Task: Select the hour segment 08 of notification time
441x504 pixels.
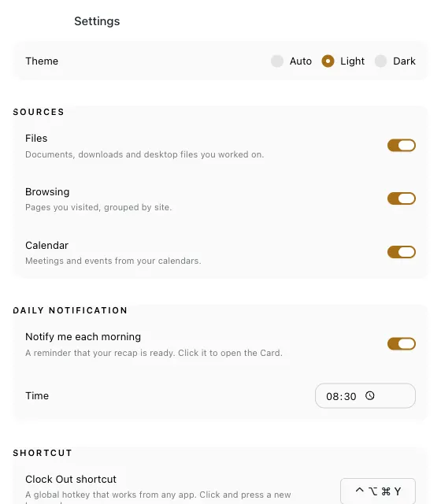Action: click(332, 396)
